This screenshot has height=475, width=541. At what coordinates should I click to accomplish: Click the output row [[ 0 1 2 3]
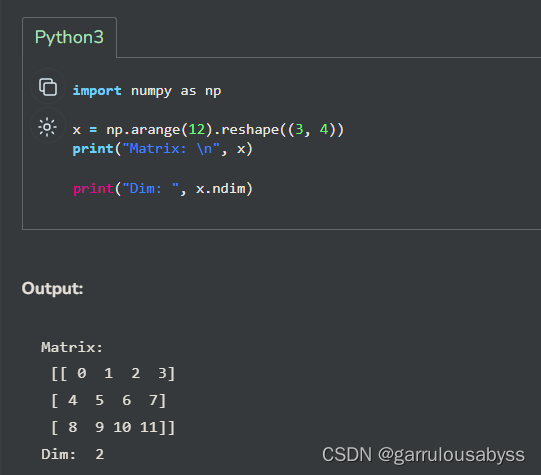113,374
